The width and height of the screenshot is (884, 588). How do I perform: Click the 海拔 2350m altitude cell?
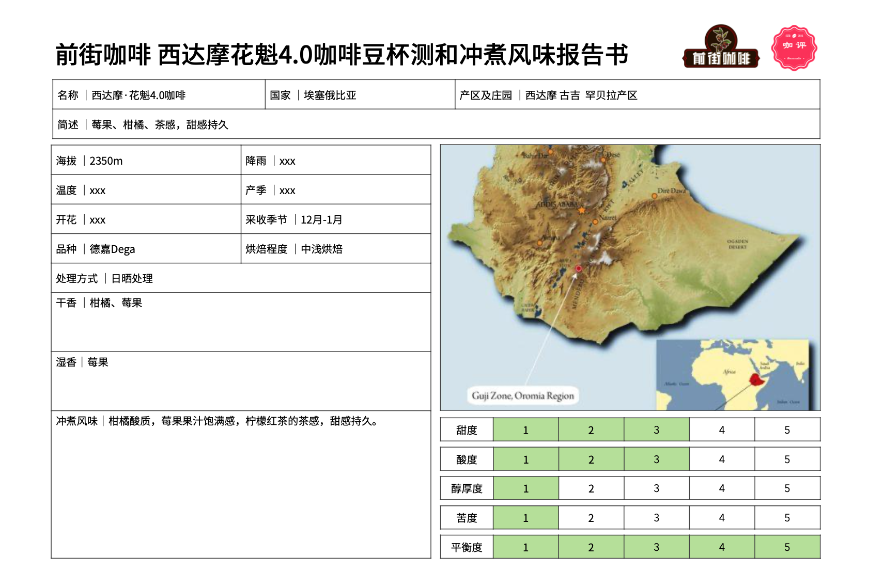click(x=146, y=161)
